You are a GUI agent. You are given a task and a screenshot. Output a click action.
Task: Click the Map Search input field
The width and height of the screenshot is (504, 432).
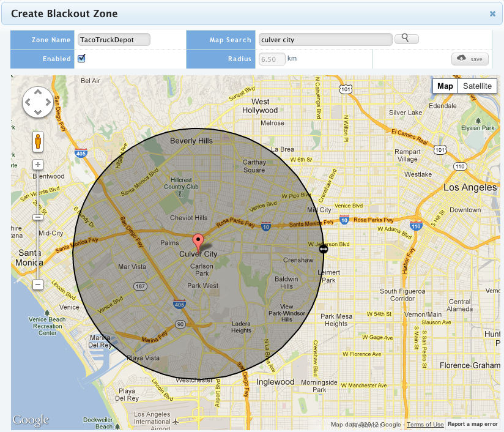point(325,40)
